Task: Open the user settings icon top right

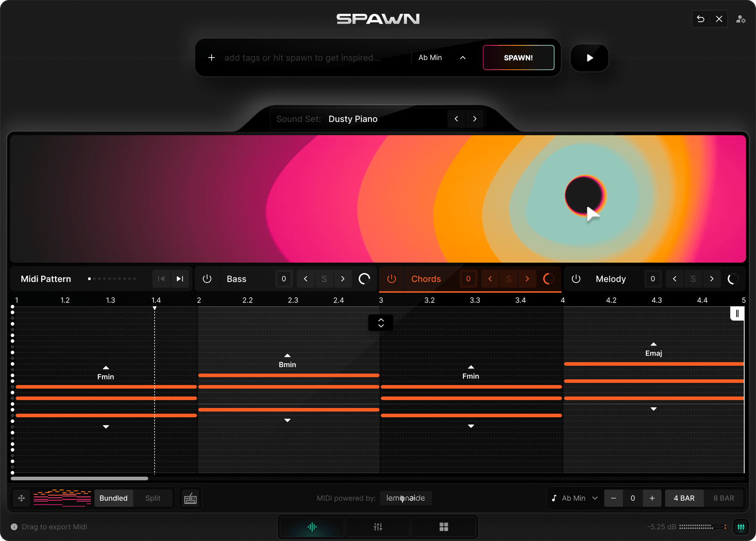Action: (741, 19)
